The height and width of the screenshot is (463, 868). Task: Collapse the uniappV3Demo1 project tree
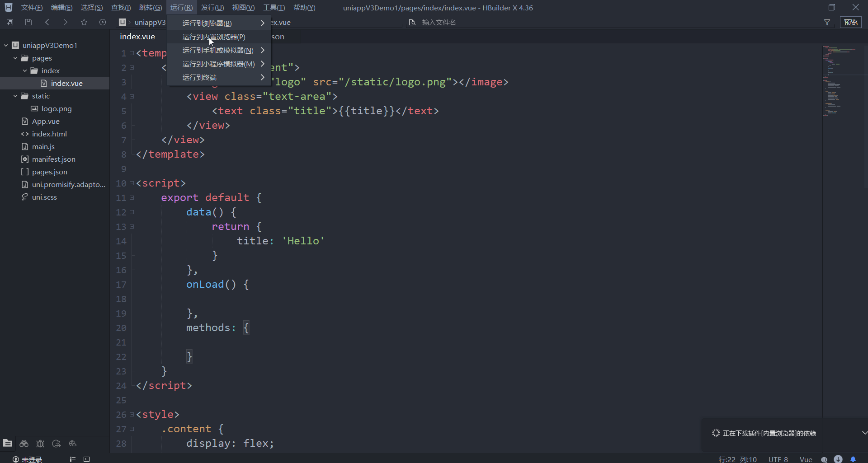coord(6,45)
